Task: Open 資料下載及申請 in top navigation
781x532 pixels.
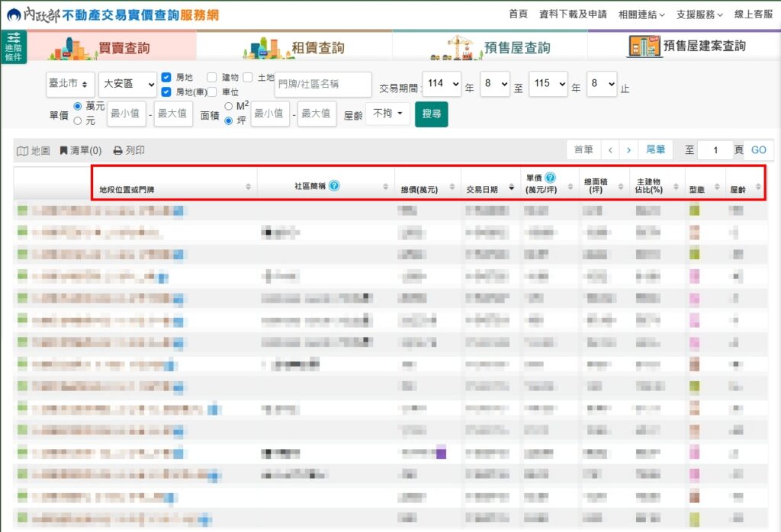Action: tap(573, 14)
